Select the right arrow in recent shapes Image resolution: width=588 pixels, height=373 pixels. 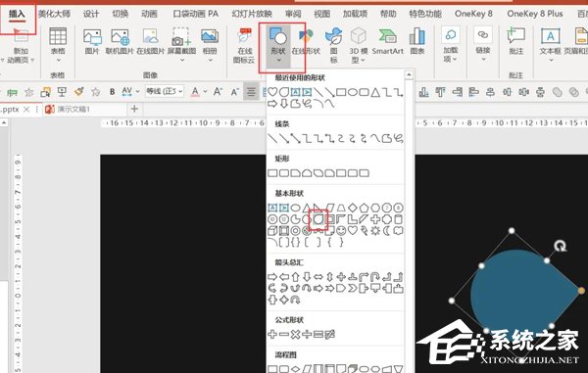pos(272,104)
